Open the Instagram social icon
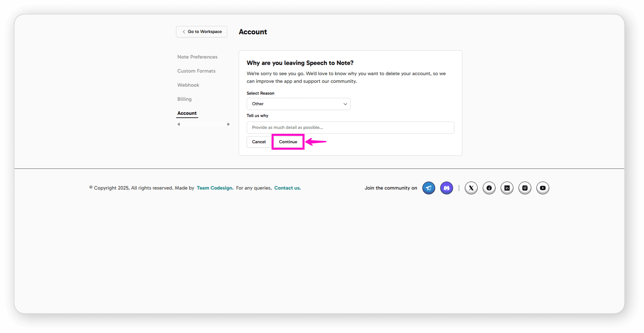Screen dimensions: 644x333 click(525, 188)
